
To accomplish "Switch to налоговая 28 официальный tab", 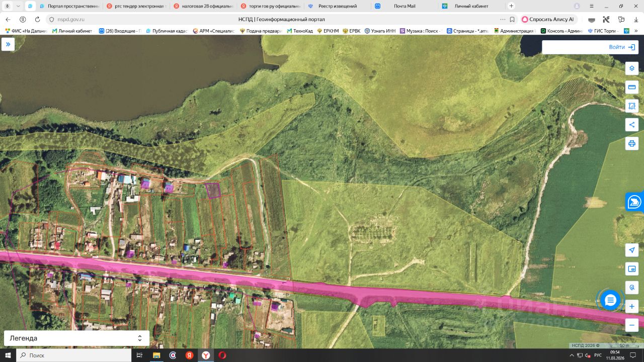I will point(203,6).
